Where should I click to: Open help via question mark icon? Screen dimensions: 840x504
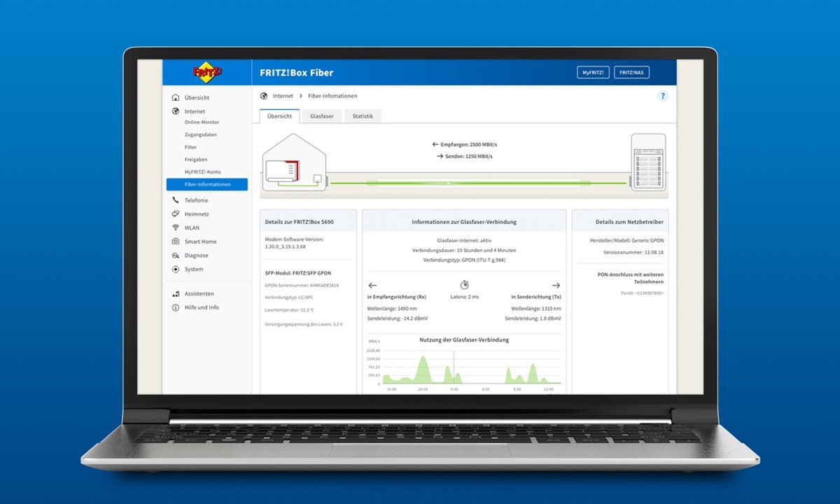coord(662,96)
